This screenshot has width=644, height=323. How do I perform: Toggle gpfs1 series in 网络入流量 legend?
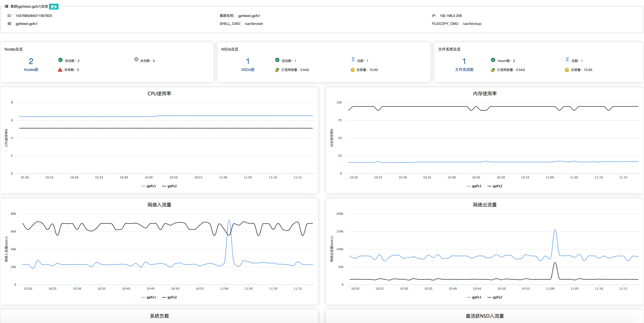tap(149, 297)
